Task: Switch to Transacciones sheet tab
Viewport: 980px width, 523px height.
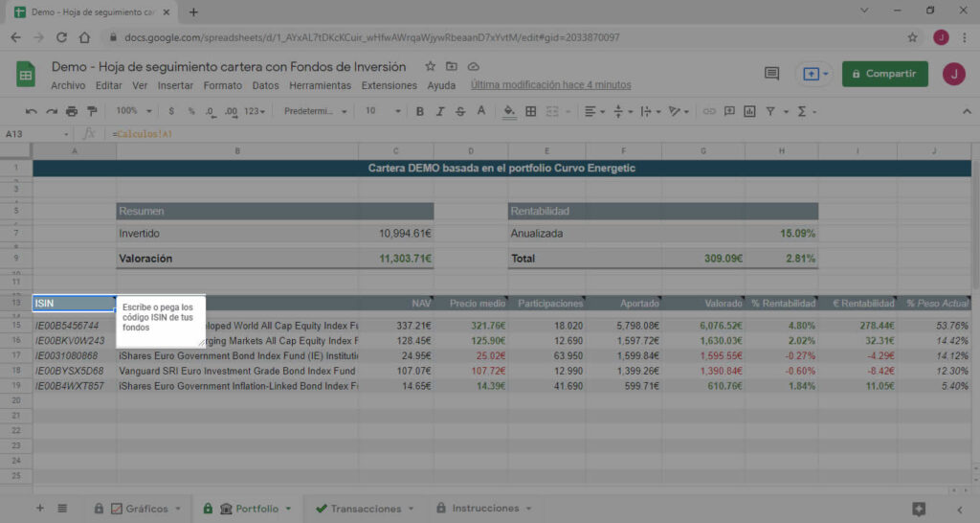Action: point(365,509)
